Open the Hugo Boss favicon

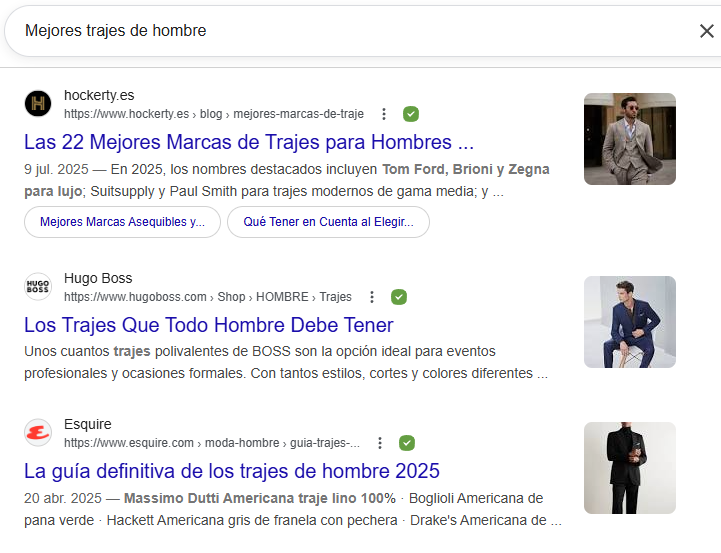(x=38, y=286)
